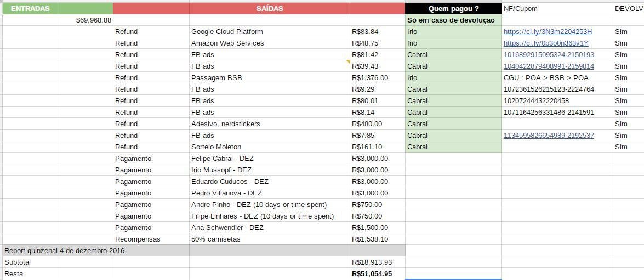The image size is (644, 280).
Task: Open the Amazon Web Services receipt link
Action: [x=546, y=43]
